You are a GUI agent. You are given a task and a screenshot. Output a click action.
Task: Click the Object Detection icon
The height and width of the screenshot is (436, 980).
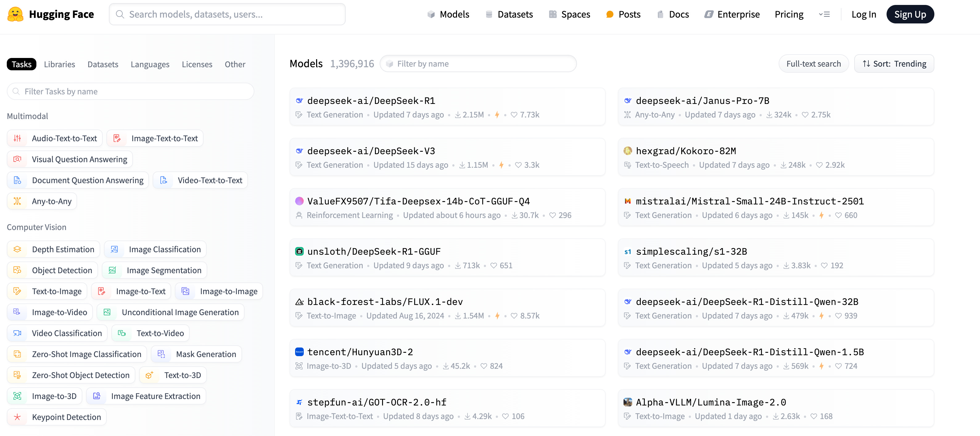pyautogui.click(x=18, y=270)
